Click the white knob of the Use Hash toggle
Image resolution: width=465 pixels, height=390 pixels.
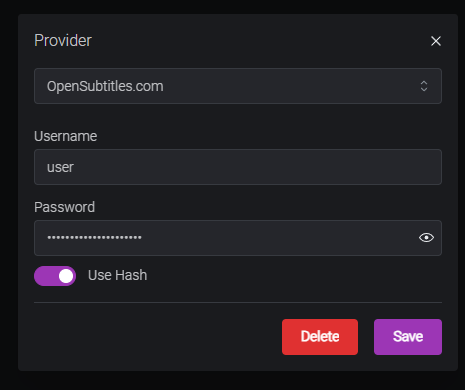[66, 276]
